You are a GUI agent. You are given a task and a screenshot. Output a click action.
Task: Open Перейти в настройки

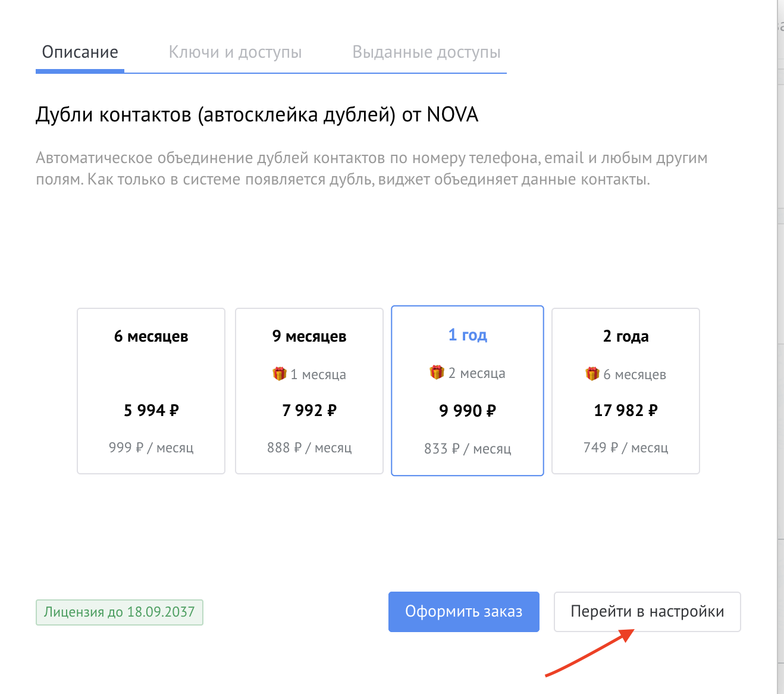[x=647, y=611]
